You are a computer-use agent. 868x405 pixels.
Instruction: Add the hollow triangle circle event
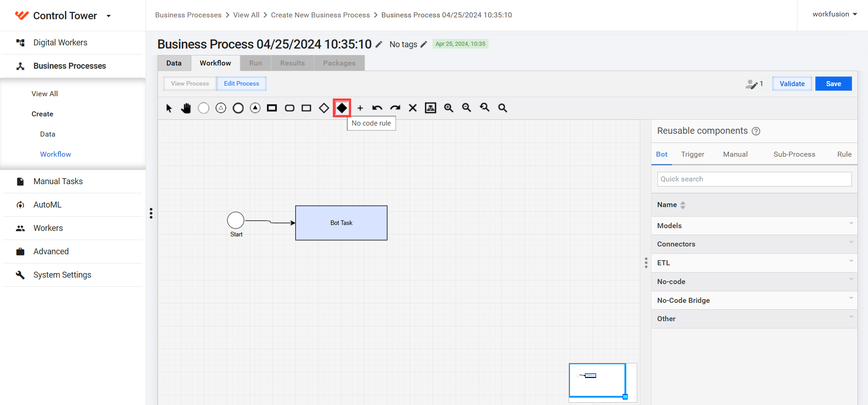tap(221, 108)
